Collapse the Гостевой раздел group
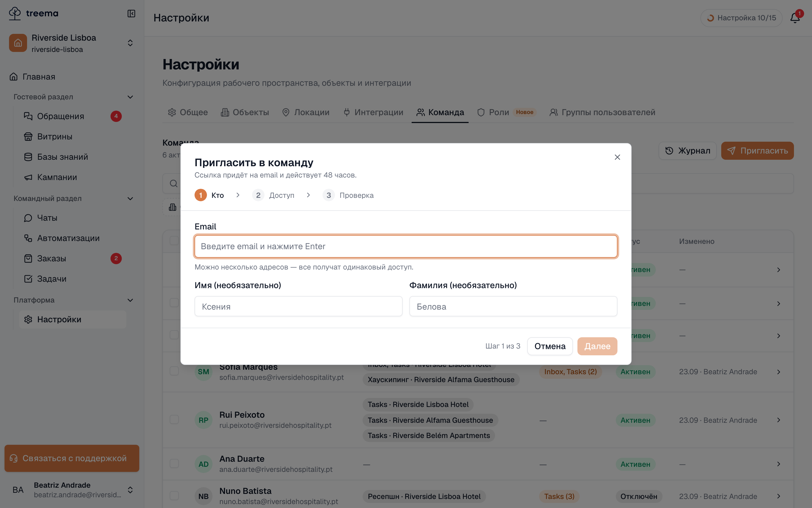The width and height of the screenshot is (812, 508). 130,97
